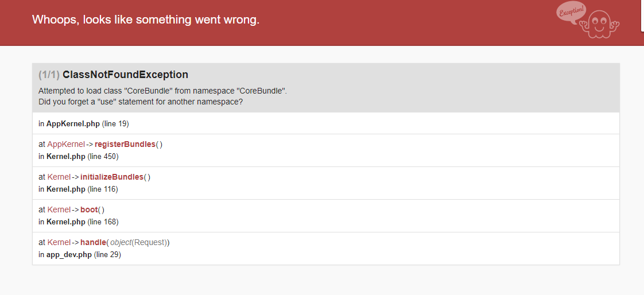Open AppKernel.php line 19 file reference
644x295 pixels.
pyautogui.click(x=84, y=123)
